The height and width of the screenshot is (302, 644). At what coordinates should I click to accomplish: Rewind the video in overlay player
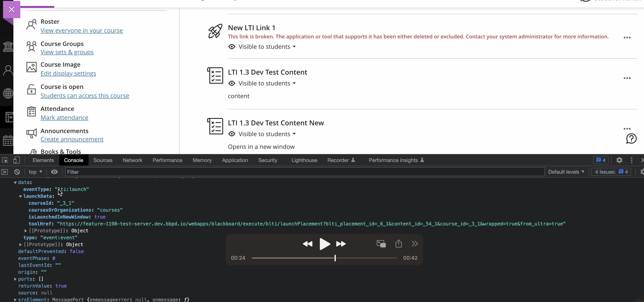(307, 244)
